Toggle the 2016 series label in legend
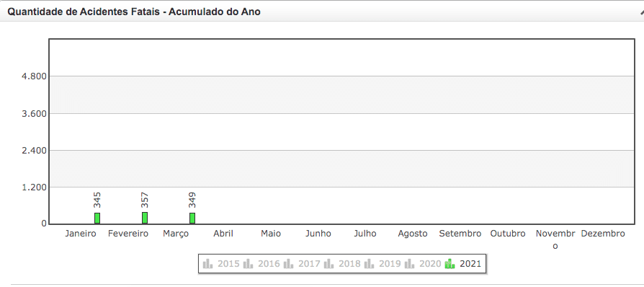The height and width of the screenshot is (287, 644). pos(269,264)
